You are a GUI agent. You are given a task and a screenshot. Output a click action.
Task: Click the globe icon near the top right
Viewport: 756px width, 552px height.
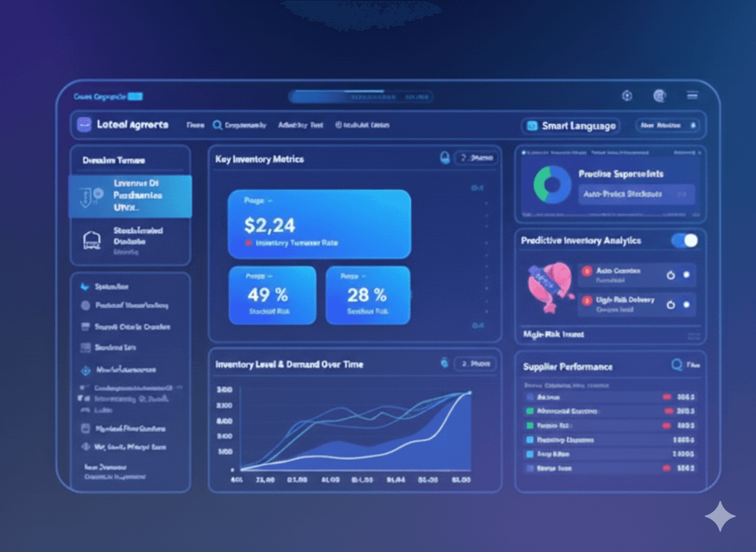(659, 95)
